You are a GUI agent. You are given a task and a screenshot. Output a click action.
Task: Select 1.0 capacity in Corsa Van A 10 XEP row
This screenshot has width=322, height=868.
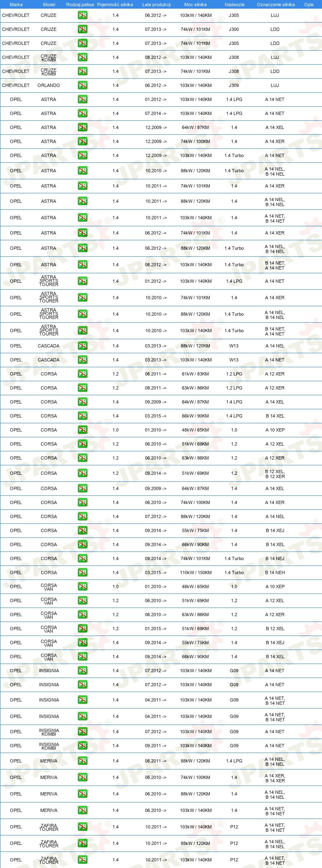click(x=115, y=586)
